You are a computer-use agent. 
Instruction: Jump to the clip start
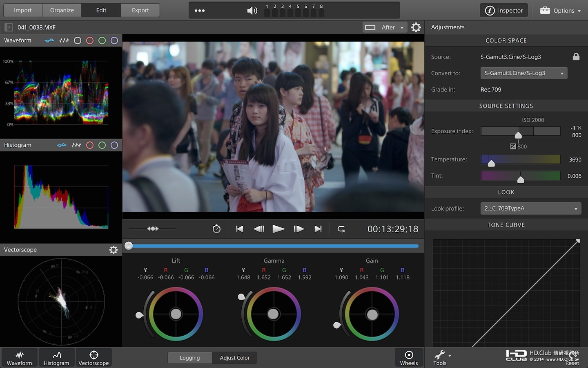[240, 229]
